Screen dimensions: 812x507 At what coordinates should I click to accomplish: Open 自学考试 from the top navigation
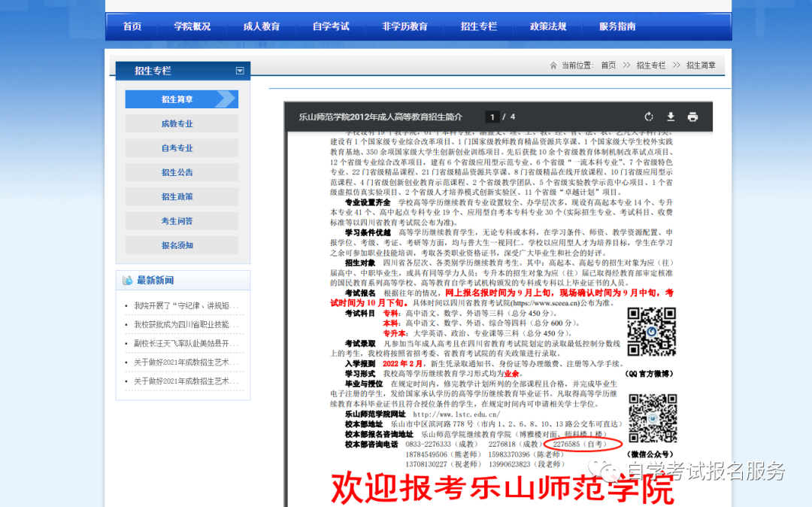click(331, 26)
